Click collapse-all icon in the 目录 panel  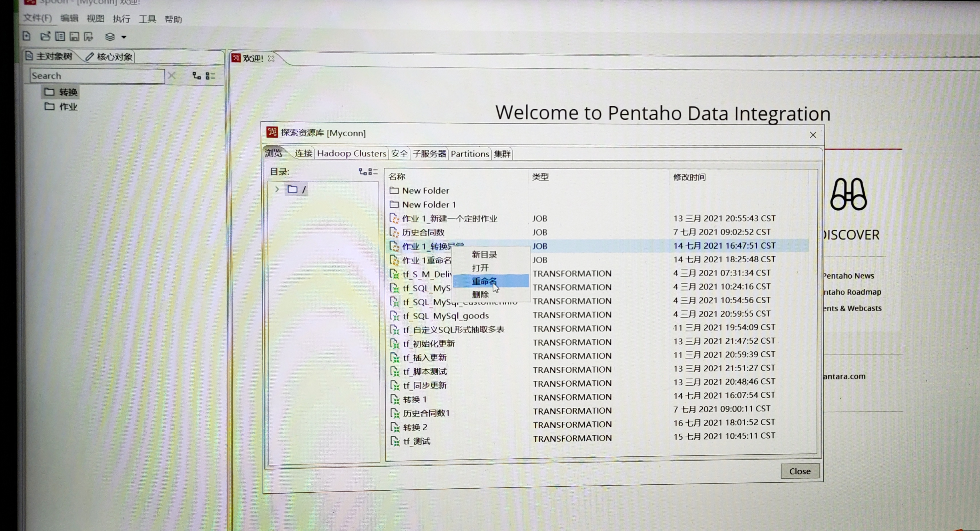(x=373, y=172)
